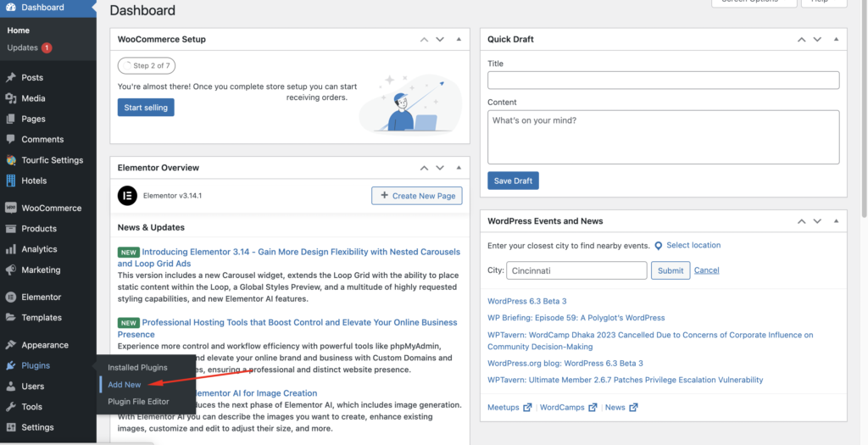868x445 pixels.
Task: Open WPTavern Ultimate Member vulnerability link
Action: tap(626, 380)
